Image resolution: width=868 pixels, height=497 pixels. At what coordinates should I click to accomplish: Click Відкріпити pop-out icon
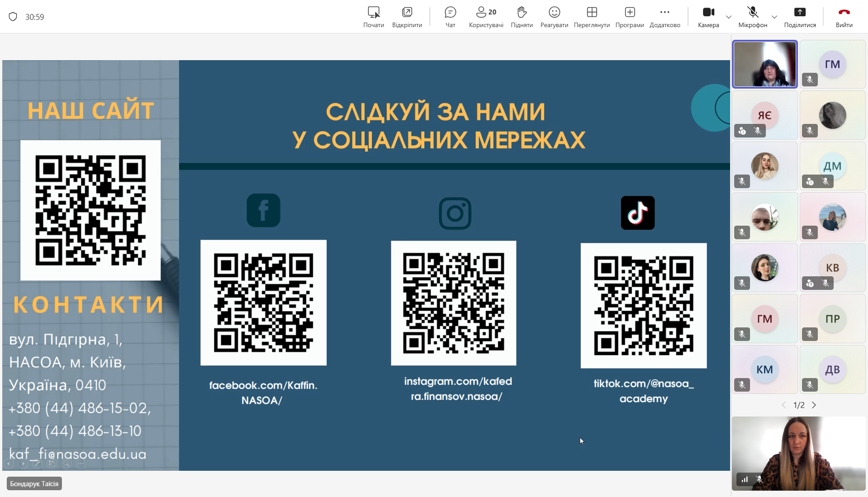[407, 17]
